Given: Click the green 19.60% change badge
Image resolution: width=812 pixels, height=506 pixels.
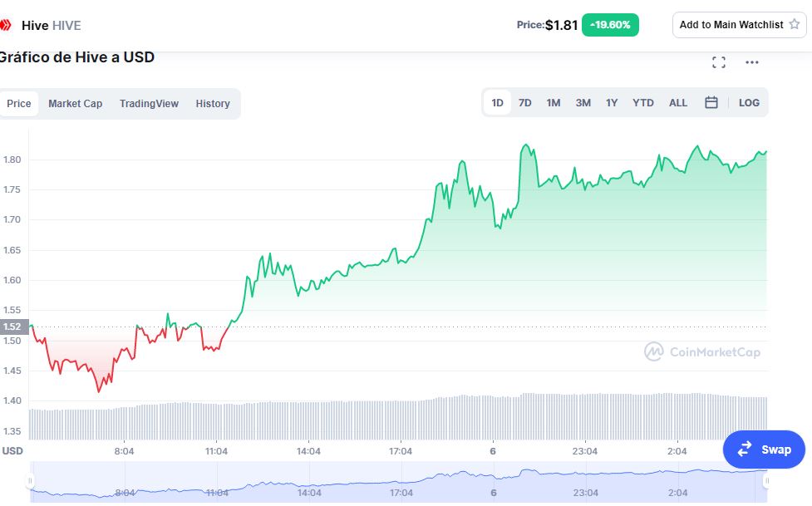Looking at the screenshot, I should pos(610,25).
